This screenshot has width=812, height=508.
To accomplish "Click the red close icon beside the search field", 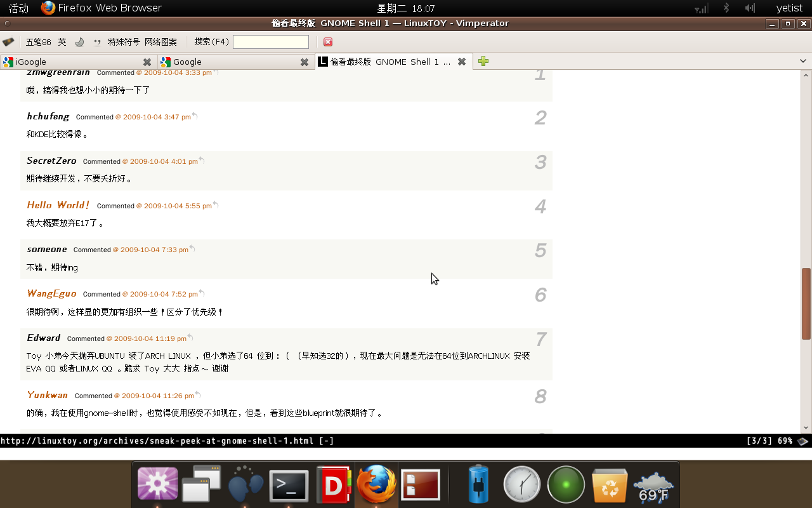I will [328, 42].
